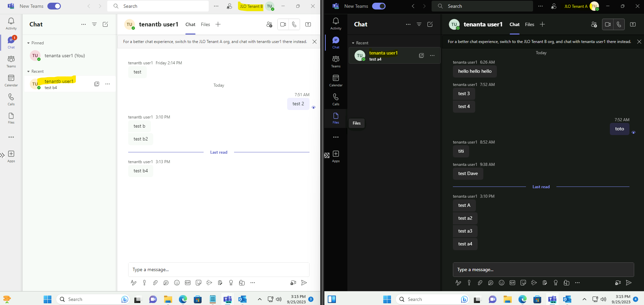Send message in right dark window compose box
The width and height of the screenshot is (644, 305).
(x=629, y=283)
